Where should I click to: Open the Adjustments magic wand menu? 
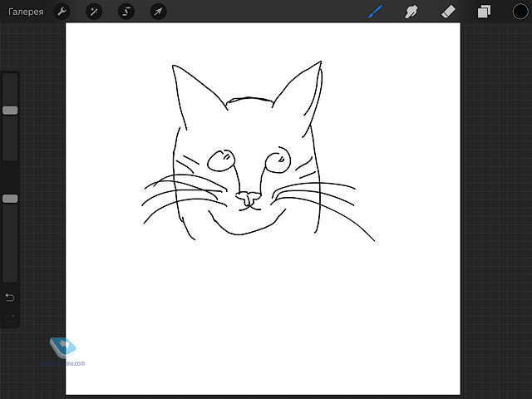click(x=94, y=12)
